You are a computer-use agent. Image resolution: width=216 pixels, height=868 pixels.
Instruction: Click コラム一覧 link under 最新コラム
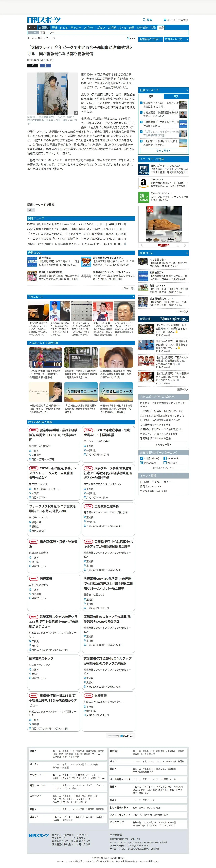[x=128, y=288]
